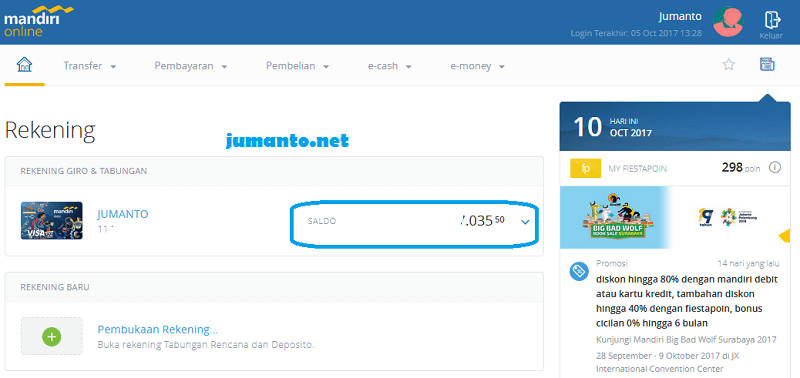Image resolution: width=800 pixels, height=378 pixels.
Task: Read the diskon hingga 80% promotion text
Action: pyautogui.click(x=687, y=301)
